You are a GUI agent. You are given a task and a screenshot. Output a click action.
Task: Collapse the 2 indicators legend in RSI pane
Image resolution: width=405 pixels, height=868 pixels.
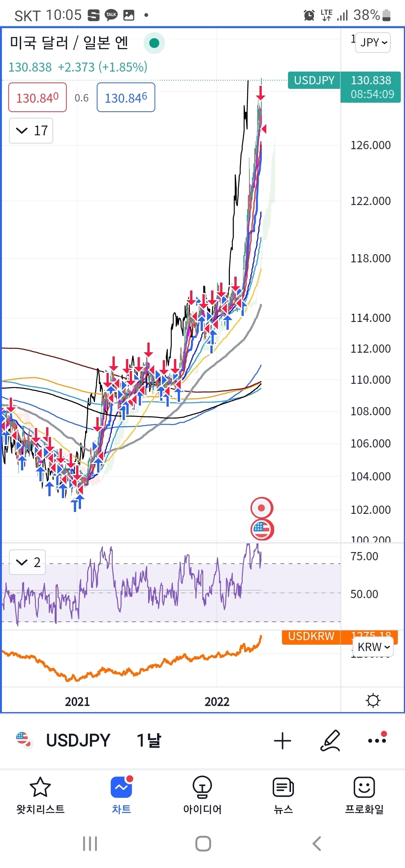tap(27, 562)
